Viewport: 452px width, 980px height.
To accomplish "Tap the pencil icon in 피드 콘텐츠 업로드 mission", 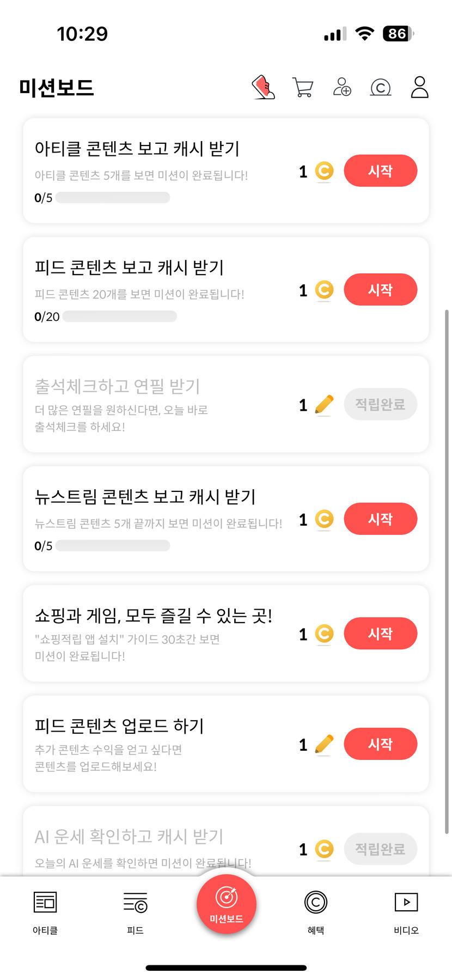I will (x=324, y=744).
